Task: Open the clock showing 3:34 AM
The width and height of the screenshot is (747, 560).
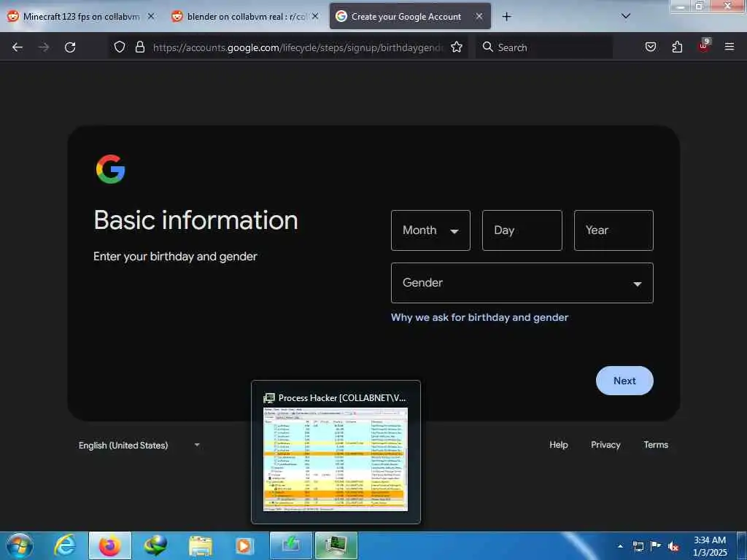Action: tap(710, 546)
